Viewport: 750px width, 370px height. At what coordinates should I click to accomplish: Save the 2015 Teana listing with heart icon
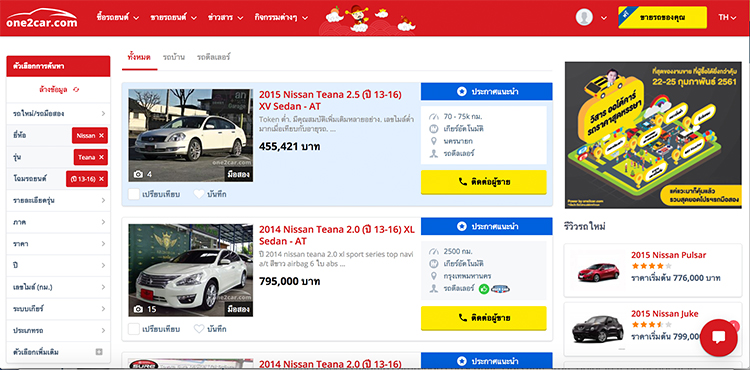point(199,194)
